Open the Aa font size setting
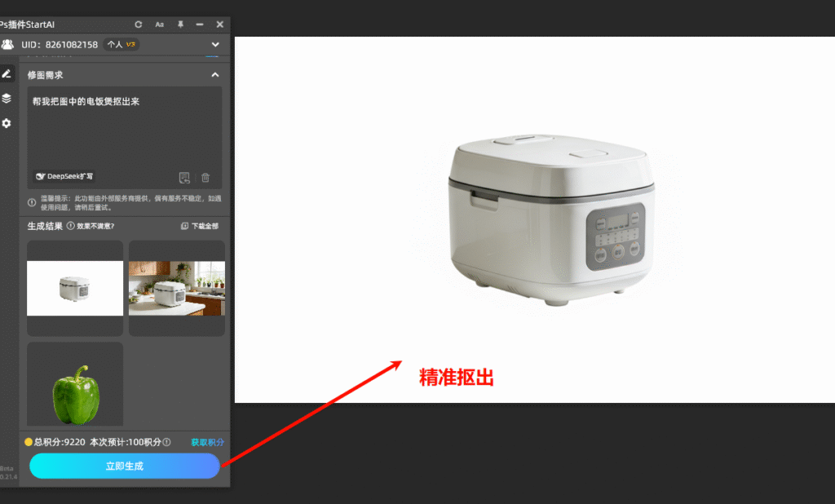The height and width of the screenshot is (504, 835). tap(160, 24)
